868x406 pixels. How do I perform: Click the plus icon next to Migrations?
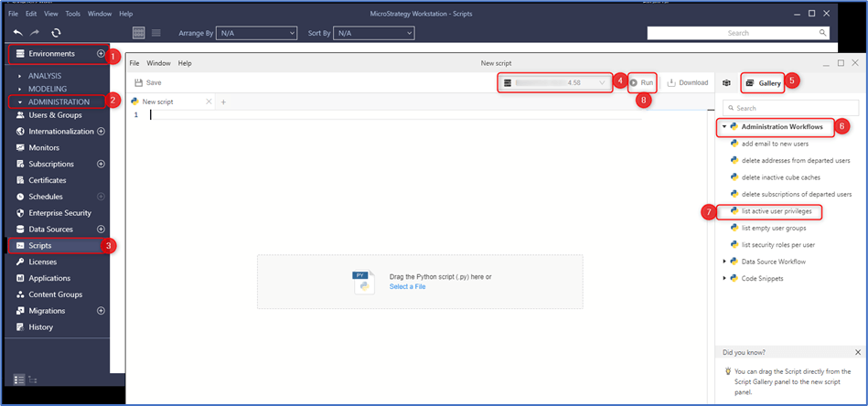(101, 311)
